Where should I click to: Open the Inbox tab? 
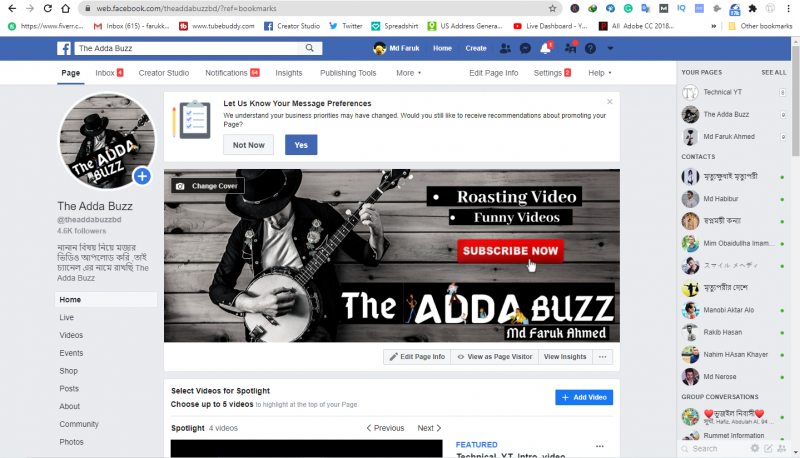coord(109,73)
